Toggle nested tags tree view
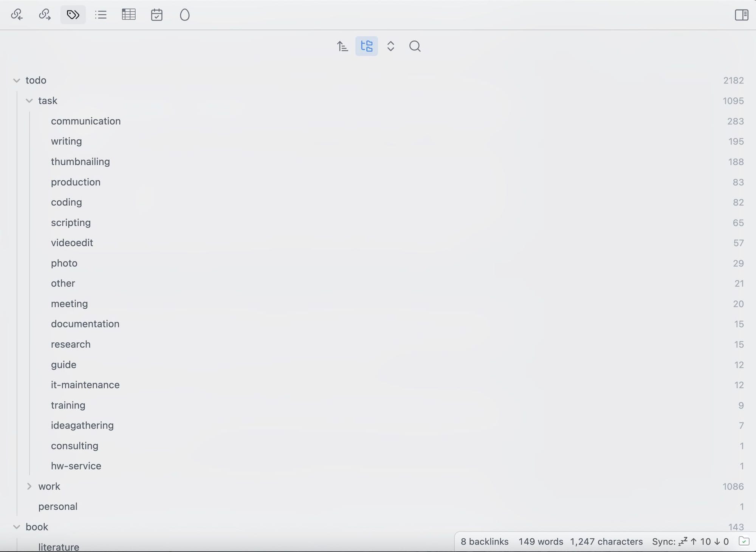Viewport: 756px width, 552px height. point(367,46)
